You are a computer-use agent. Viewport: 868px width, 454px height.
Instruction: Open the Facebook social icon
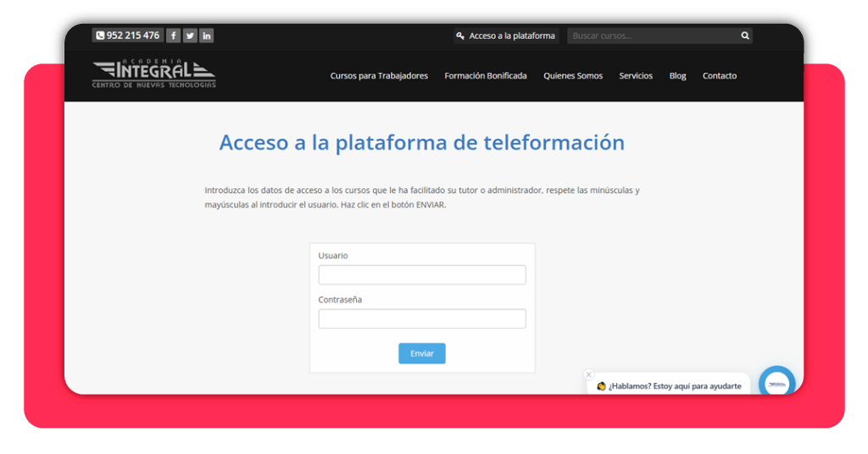pos(173,36)
